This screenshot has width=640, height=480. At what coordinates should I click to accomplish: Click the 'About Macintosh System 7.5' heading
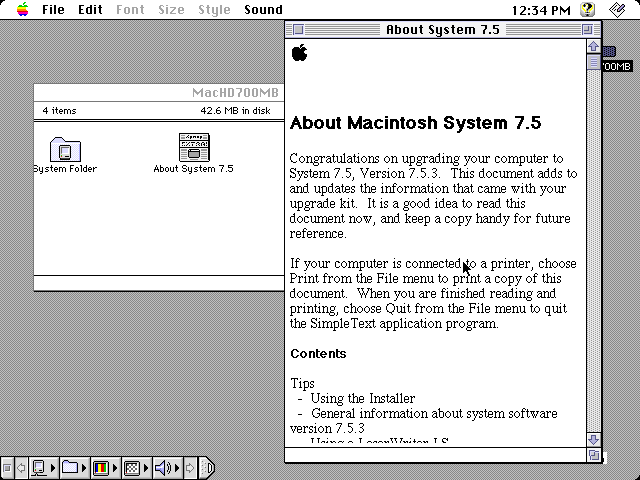(x=416, y=123)
